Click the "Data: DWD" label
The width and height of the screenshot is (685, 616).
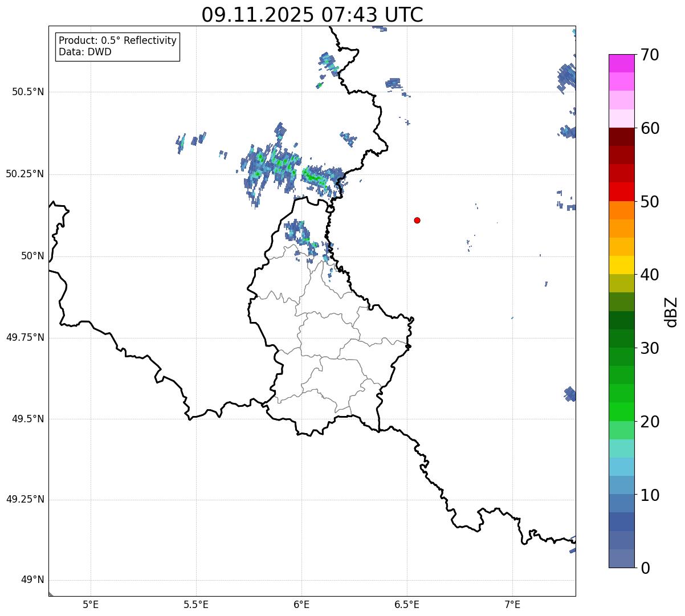point(85,52)
